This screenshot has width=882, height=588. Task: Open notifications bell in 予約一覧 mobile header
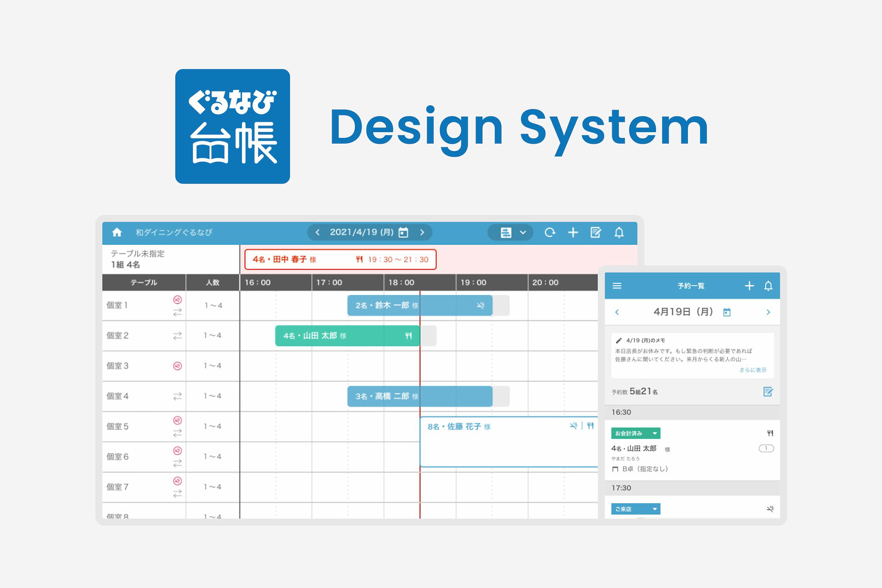768,286
